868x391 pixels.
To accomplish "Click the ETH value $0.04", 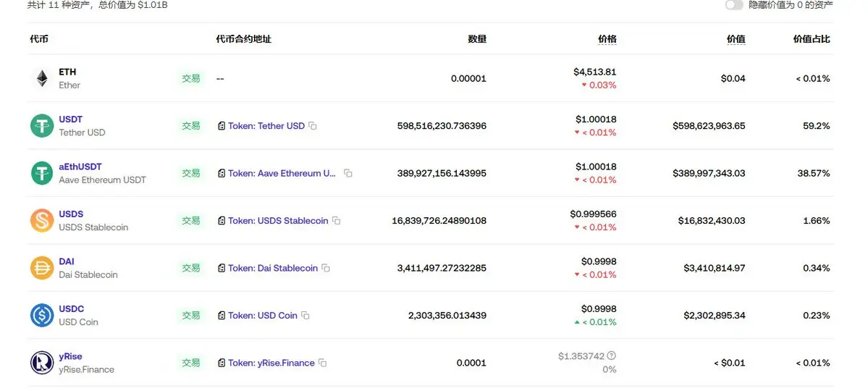I will tap(733, 79).
